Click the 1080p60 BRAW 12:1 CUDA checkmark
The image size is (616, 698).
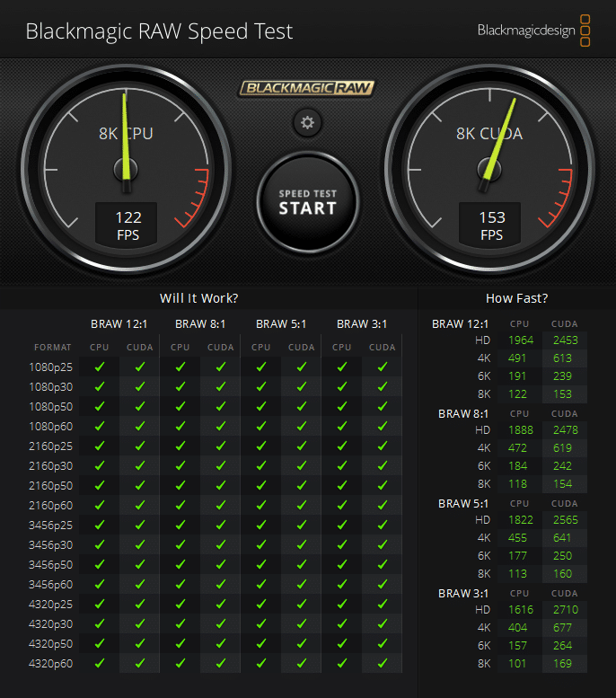coord(140,426)
